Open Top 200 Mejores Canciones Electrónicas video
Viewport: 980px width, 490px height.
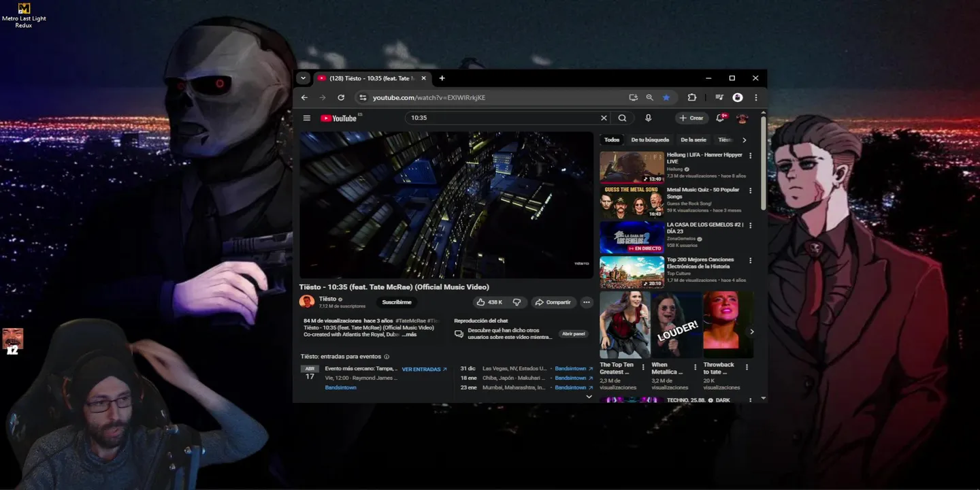[x=632, y=272]
